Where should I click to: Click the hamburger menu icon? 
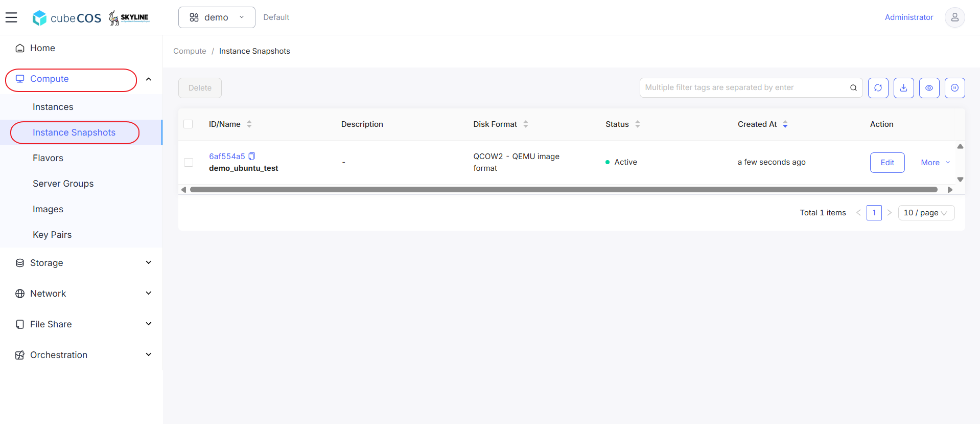pyautogui.click(x=11, y=17)
